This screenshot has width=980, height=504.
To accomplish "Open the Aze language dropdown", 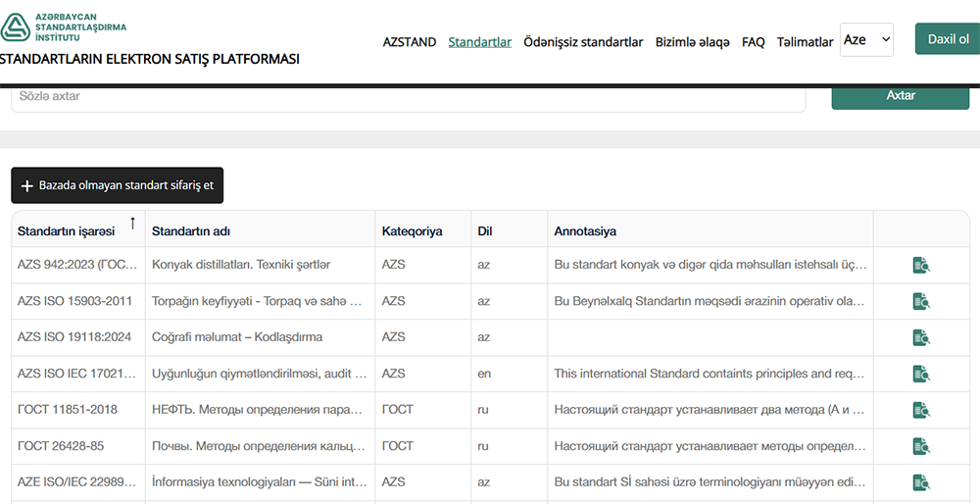I will [866, 40].
